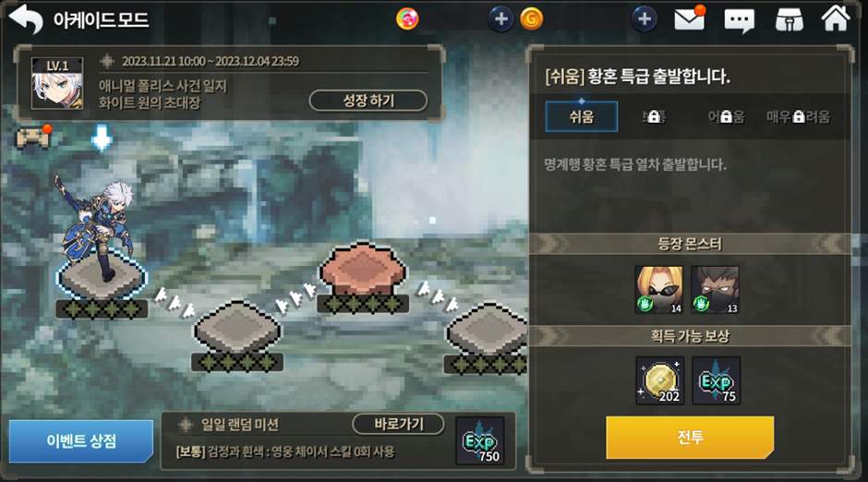Select the locked 보통 difficulty tab

tap(654, 116)
